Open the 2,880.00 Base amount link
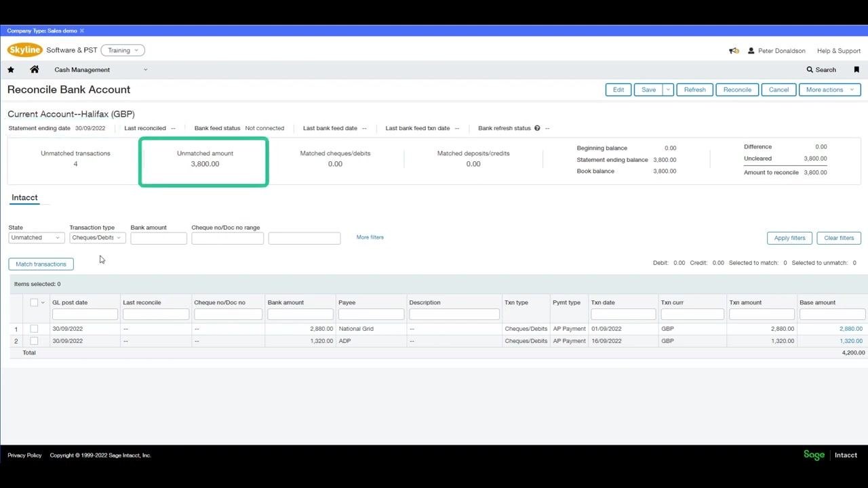This screenshot has width=868, height=488. (851, 329)
